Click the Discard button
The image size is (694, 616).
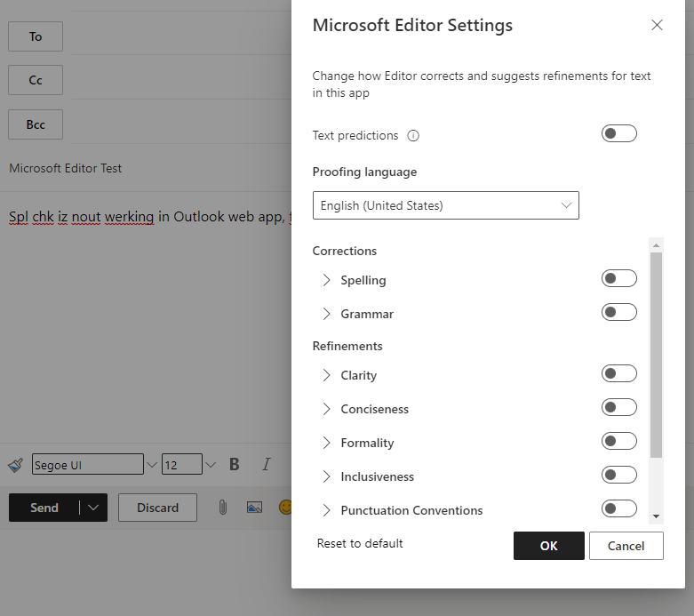pos(157,508)
